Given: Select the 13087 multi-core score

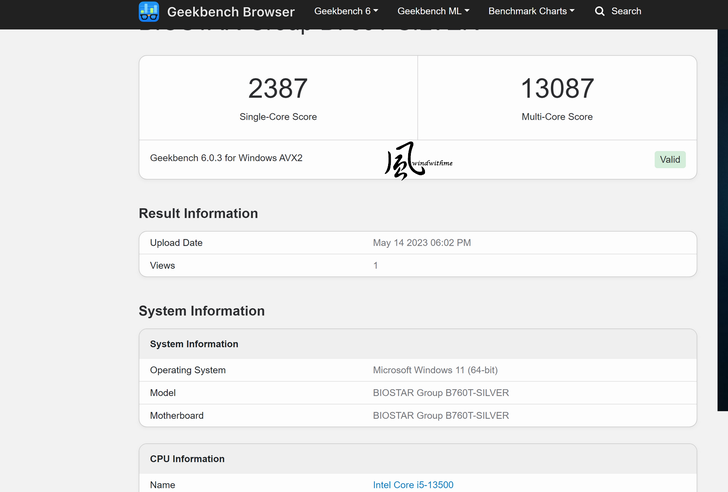Looking at the screenshot, I should tap(557, 89).
